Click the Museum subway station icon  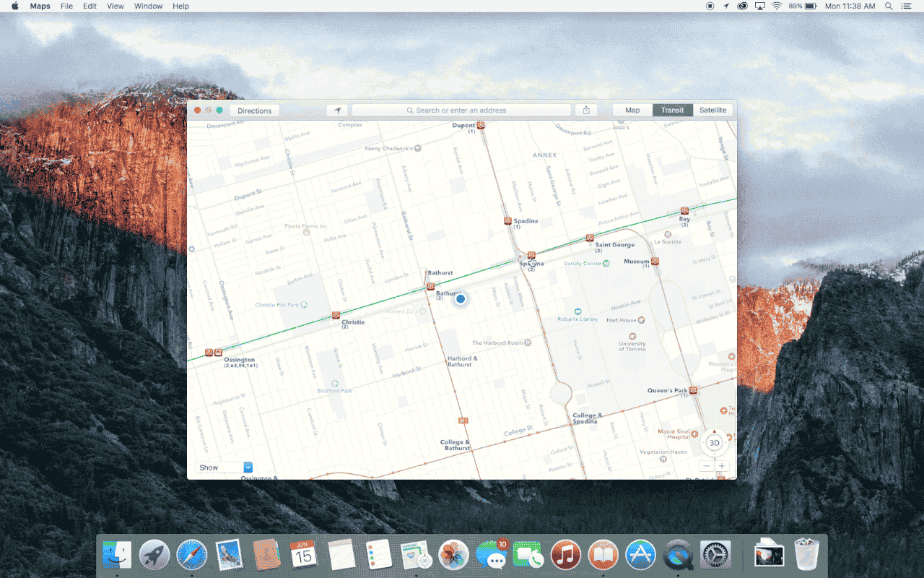click(655, 261)
